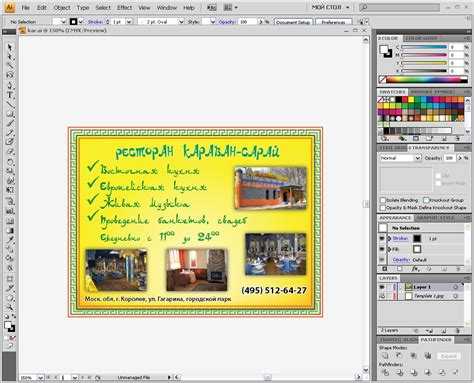474x383 pixels.
Task: Select the Gradient tool
Action: coord(10,230)
